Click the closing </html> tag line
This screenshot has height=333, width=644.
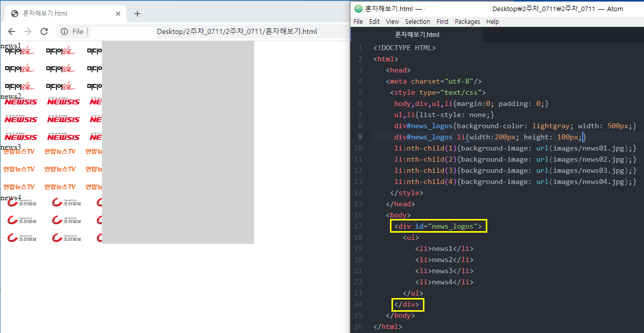click(387, 326)
